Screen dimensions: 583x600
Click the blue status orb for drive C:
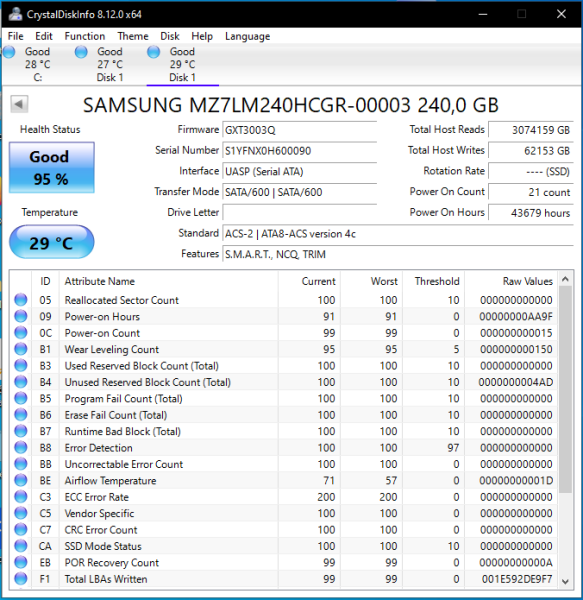pos(9,52)
